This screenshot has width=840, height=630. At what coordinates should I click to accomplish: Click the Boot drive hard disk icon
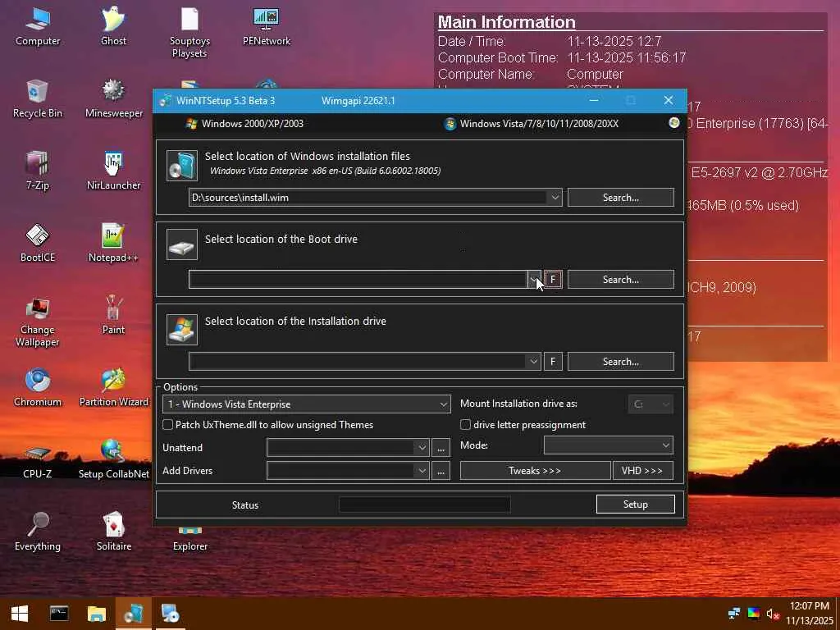point(182,244)
